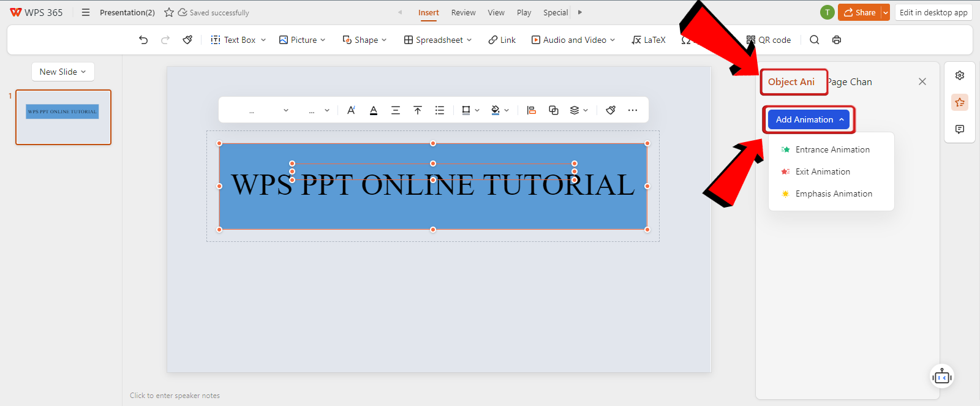The width and height of the screenshot is (980, 406).
Task: Open the Picture dropdown arrow
Action: (x=323, y=40)
